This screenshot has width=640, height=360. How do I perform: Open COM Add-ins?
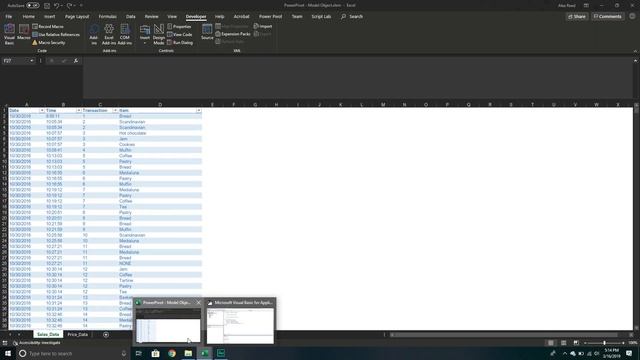click(125, 34)
